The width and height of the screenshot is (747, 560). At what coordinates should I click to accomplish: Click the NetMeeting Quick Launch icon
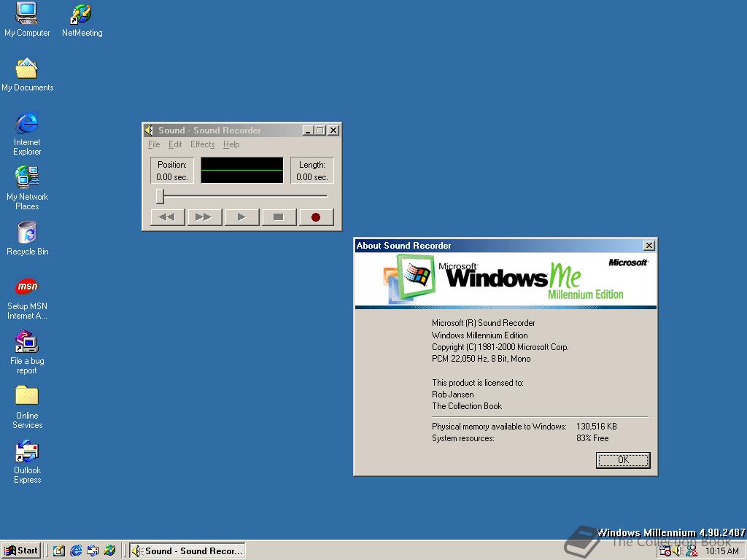109,551
